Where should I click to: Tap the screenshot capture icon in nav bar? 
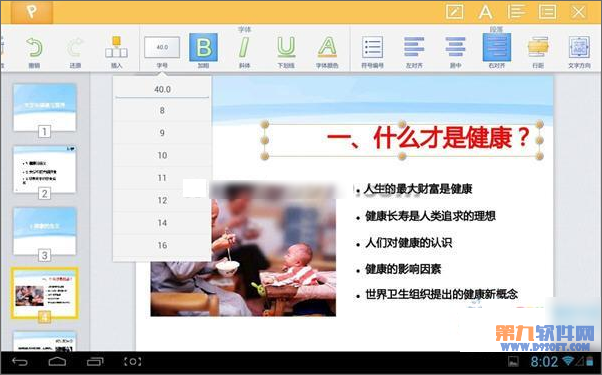132,362
